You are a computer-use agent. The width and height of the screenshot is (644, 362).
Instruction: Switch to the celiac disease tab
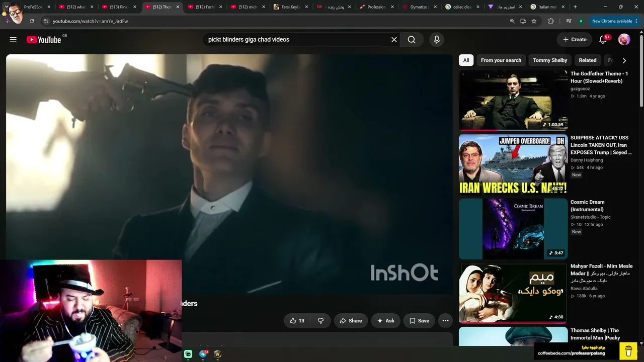[x=463, y=7]
